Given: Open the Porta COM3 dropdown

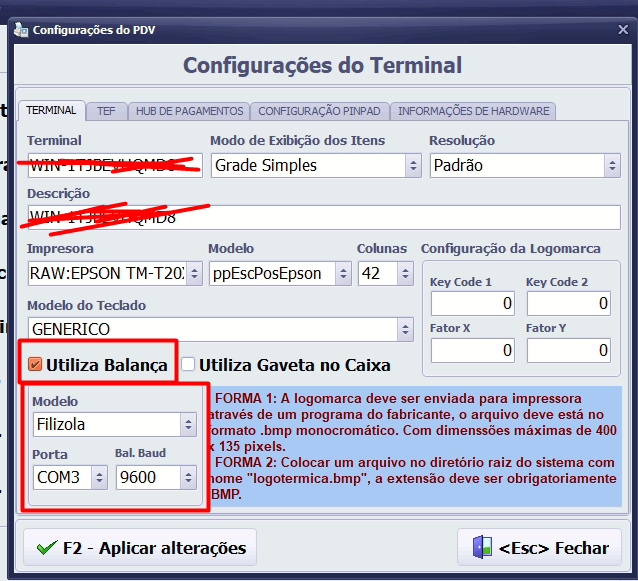Looking at the screenshot, I should [98, 478].
